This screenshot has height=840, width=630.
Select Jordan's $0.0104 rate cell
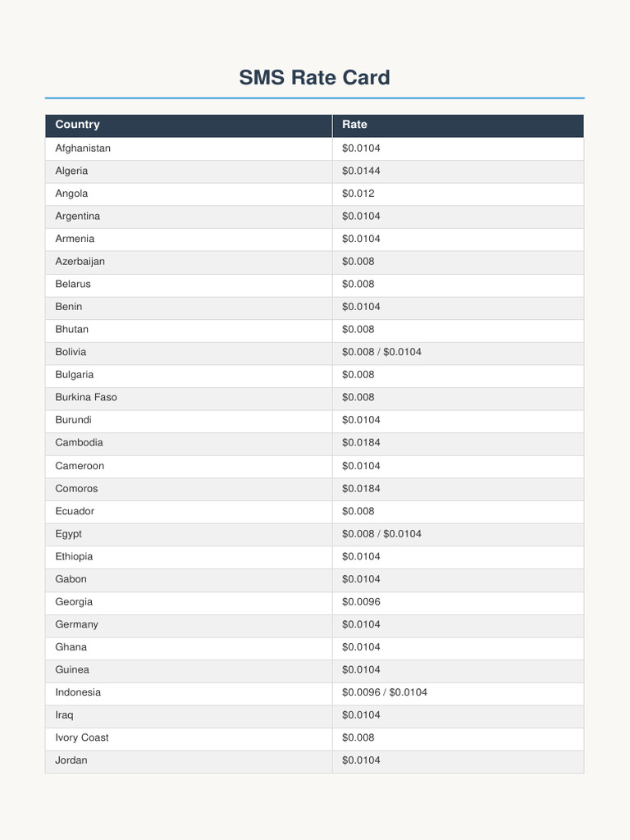pos(458,760)
